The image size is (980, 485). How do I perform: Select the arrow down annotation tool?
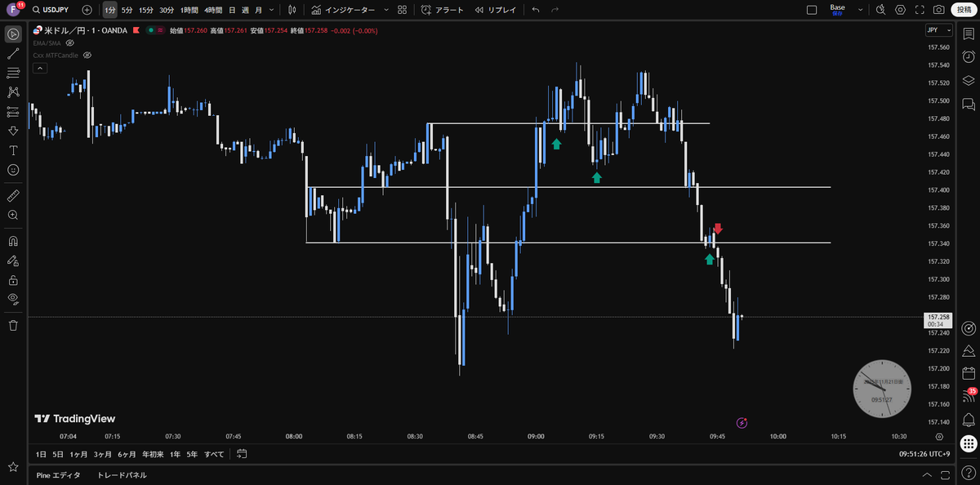pyautogui.click(x=13, y=131)
